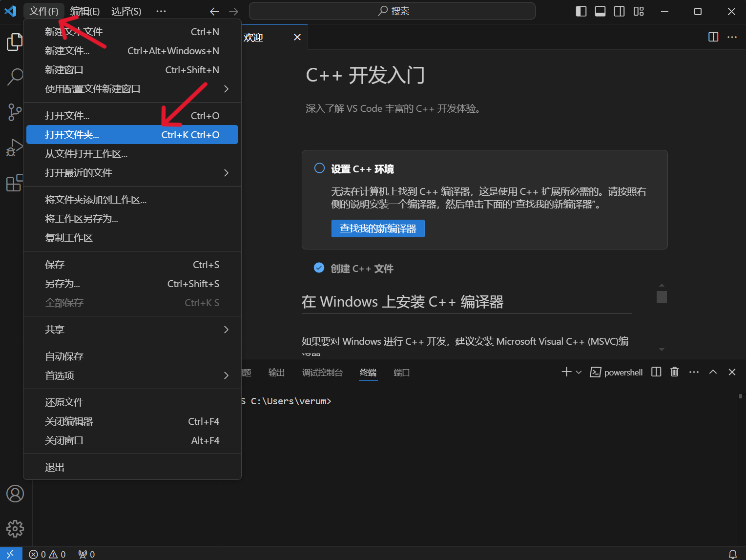Select the 设置 C++ 环境 step radio
This screenshot has width=746, height=560.
[319, 168]
